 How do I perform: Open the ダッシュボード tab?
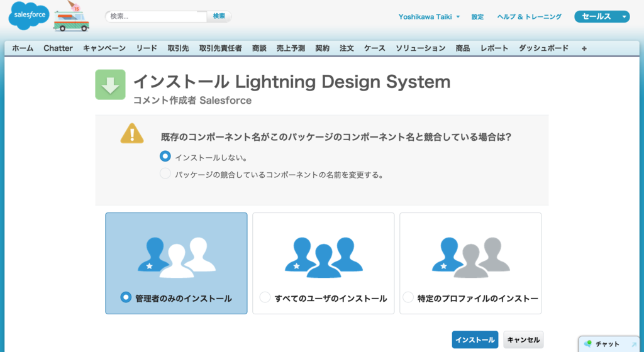point(544,48)
